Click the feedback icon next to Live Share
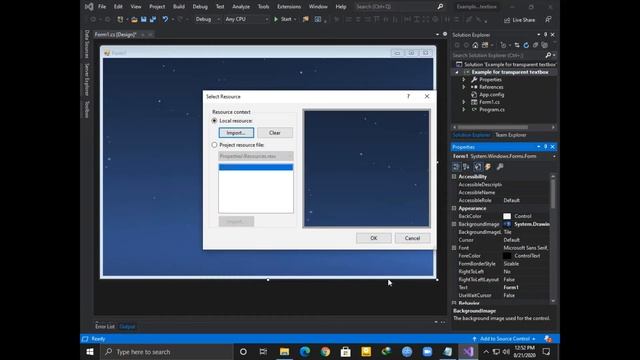 [548, 20]
